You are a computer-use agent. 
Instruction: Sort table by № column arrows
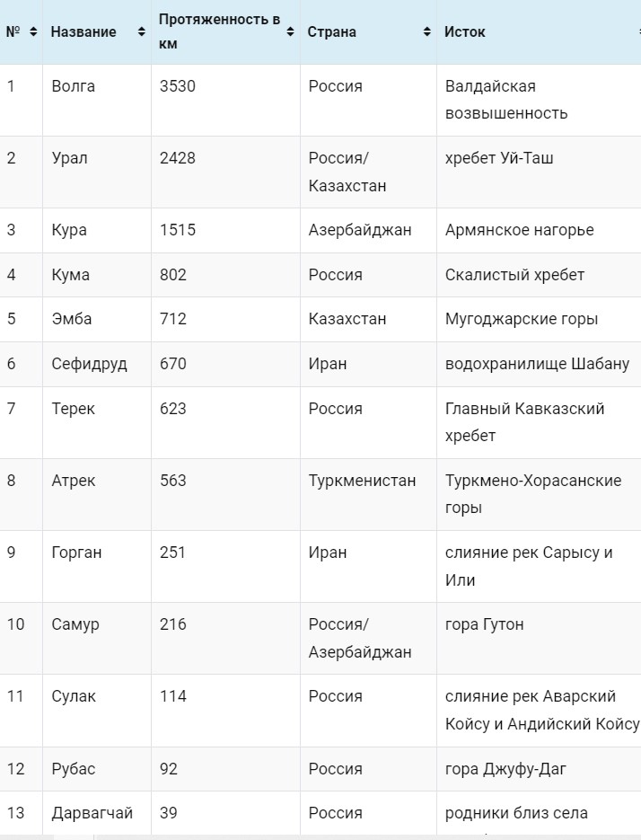[33, 32]
